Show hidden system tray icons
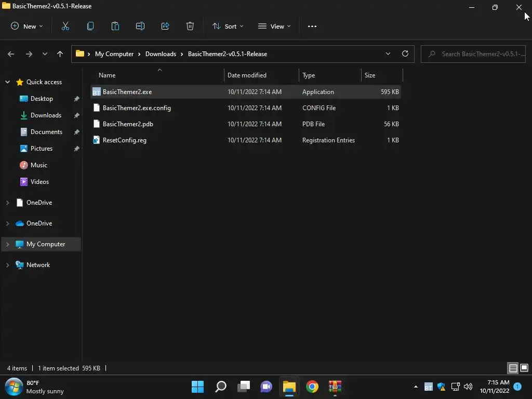The image size is (532, 399). pos(416,387)
